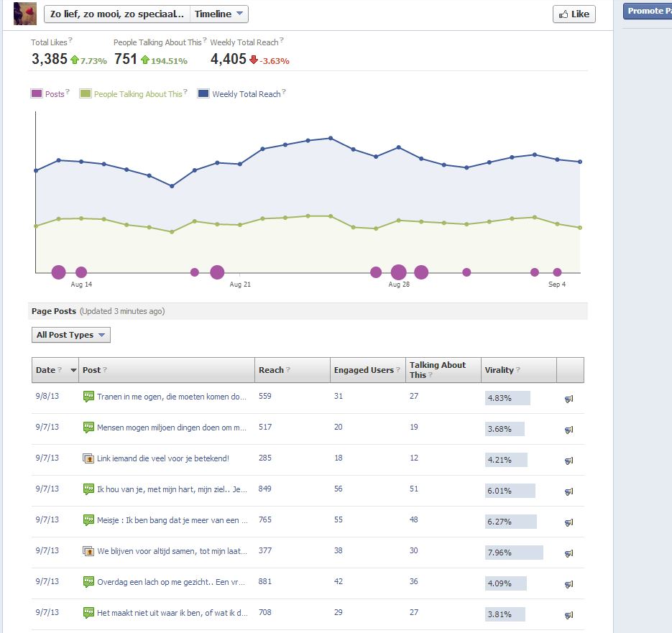Viewport: 672px width, 633px height.
Task: Click the -3.63% reach change figure
Action: pyautogui.click(x=275, y=61)
